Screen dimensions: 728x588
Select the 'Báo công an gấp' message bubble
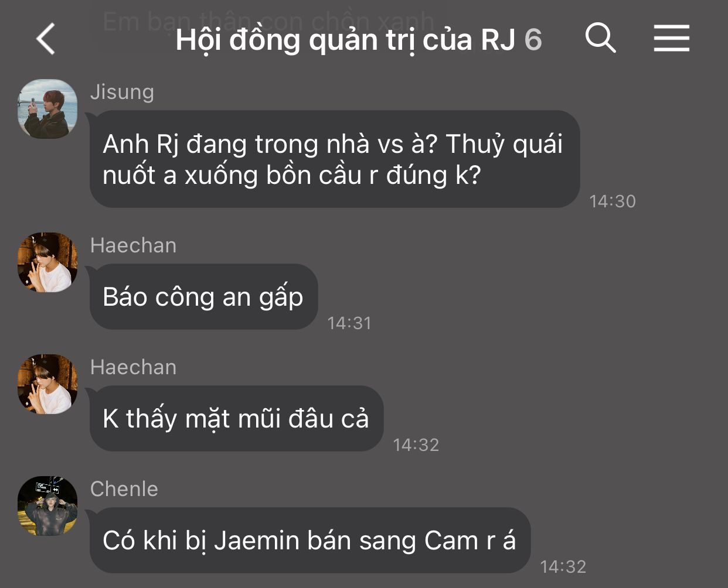(x=204, y=296)
